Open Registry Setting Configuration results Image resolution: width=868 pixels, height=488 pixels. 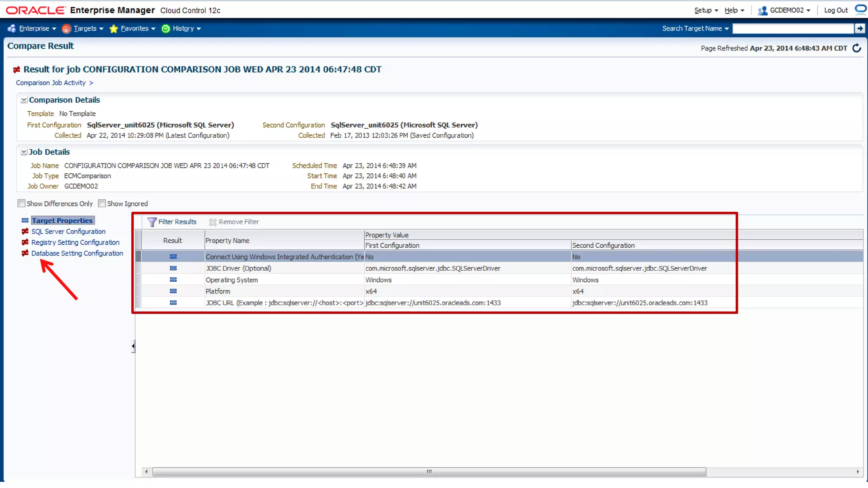75,242
